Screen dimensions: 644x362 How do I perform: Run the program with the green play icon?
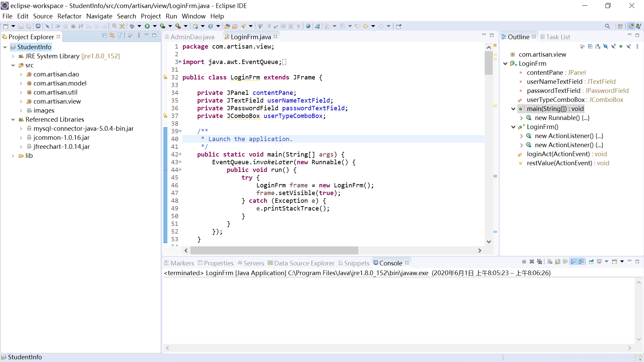point(147,26)
